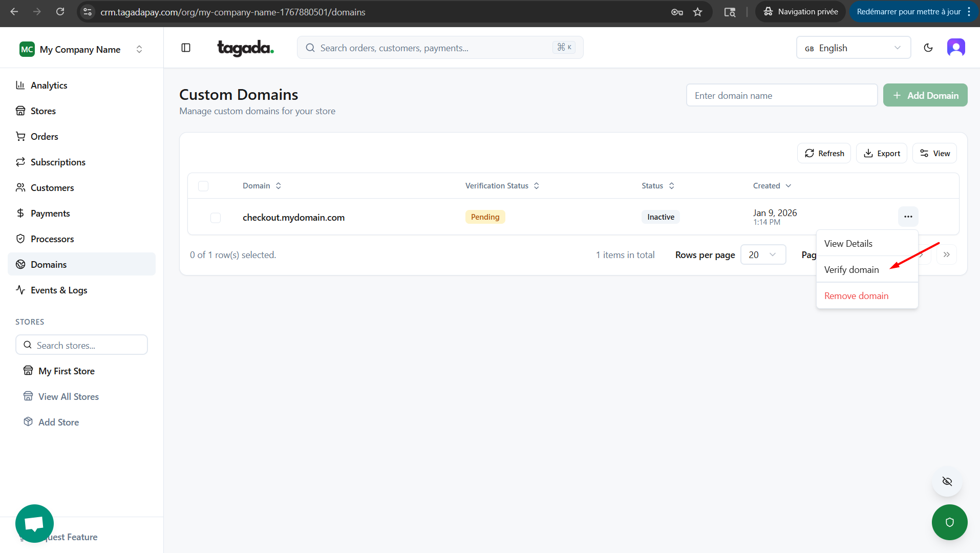Open My Company Name organization switcher
The height and width of the screenshot is (553, 980).
coord(81,49)
